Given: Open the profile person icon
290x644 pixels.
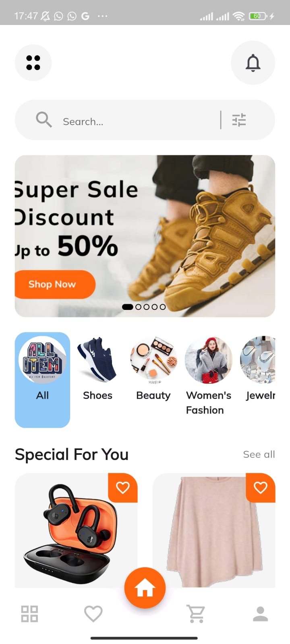Looking at the screenshot, I should 260,614.
